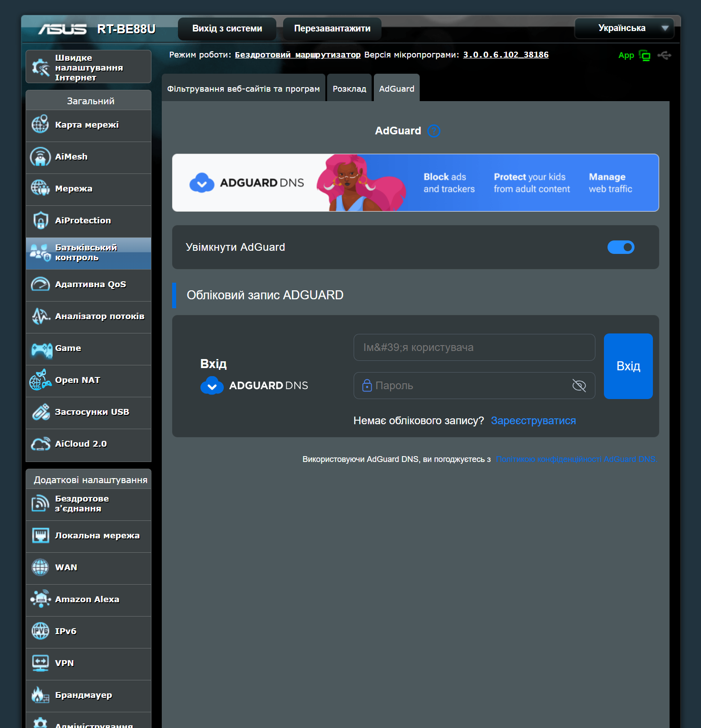
Task: Click the VPN monitor icon
Action: 40,663
